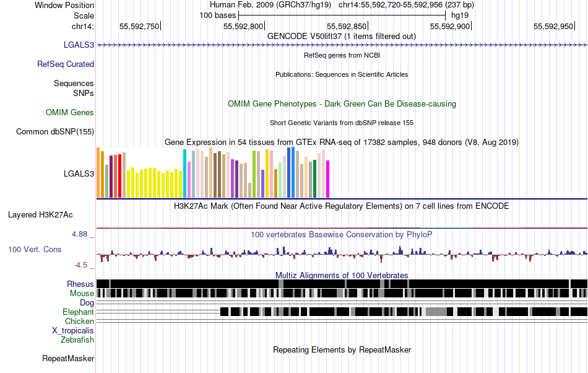This screenshot has height=373, width=588.
Task: Select the Mouse alignment row label
Action: pos(82,294)
